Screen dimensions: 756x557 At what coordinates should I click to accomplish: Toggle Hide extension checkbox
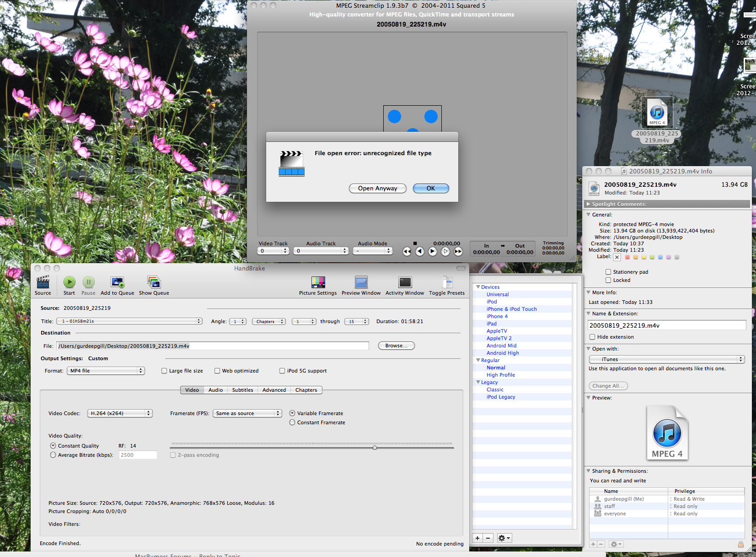(x=592, y=337)
